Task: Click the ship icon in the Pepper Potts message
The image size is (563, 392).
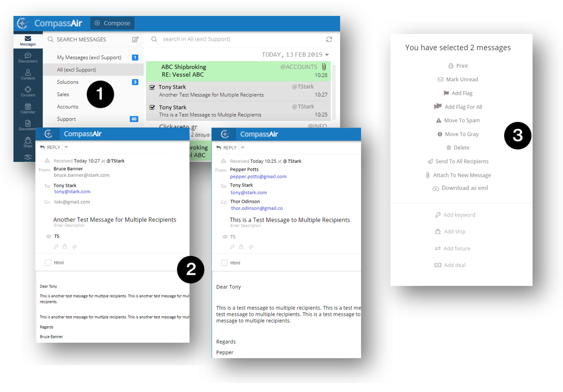Action: tap(241, 247)
